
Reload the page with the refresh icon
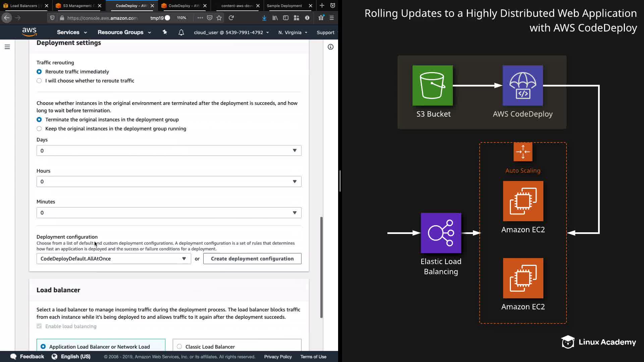[x=231, y=18]
